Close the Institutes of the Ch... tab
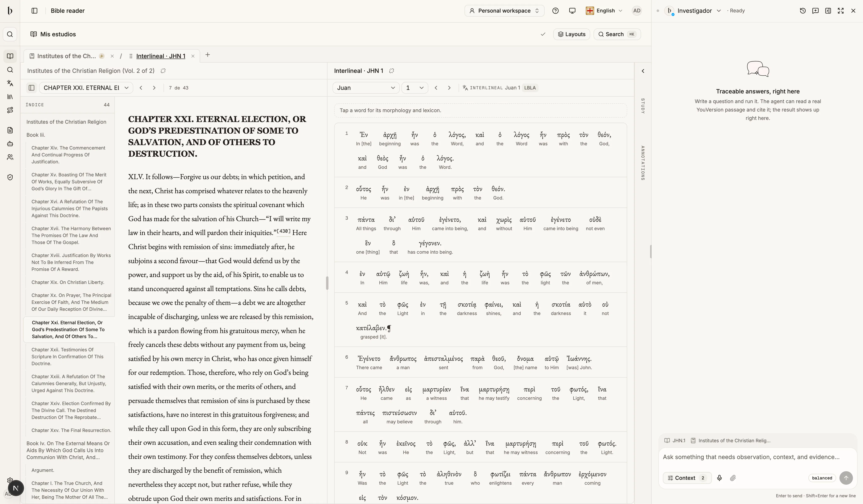This screenshot has height=504, width=863. coord(112,56)
